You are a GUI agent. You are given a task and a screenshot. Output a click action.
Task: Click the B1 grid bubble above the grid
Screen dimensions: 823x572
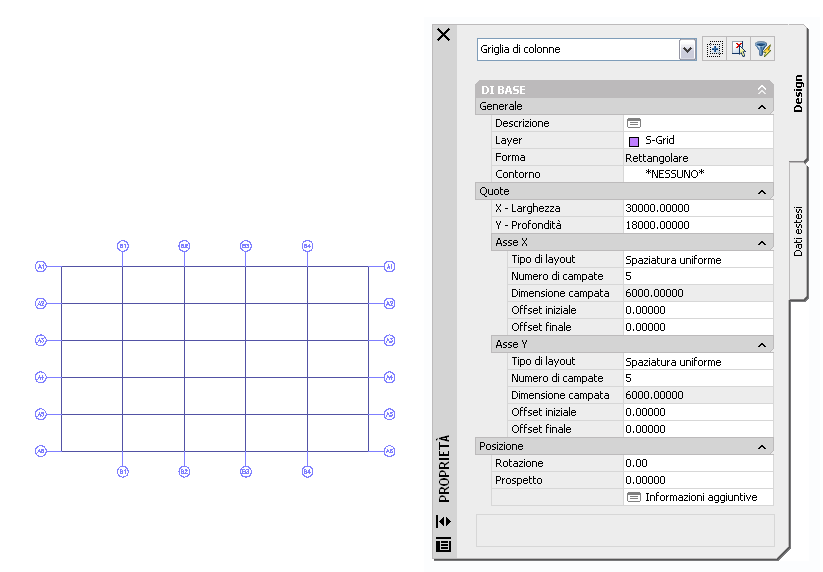click(x=123, y=246)
